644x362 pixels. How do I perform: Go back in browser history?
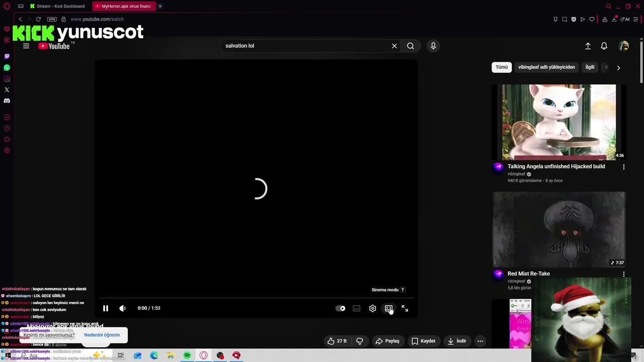click(20, 19)
